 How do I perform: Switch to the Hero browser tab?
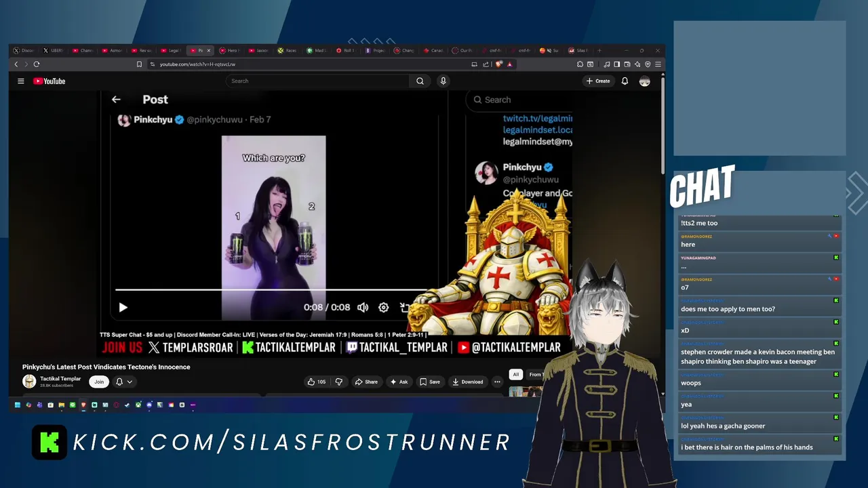(229, 50)
